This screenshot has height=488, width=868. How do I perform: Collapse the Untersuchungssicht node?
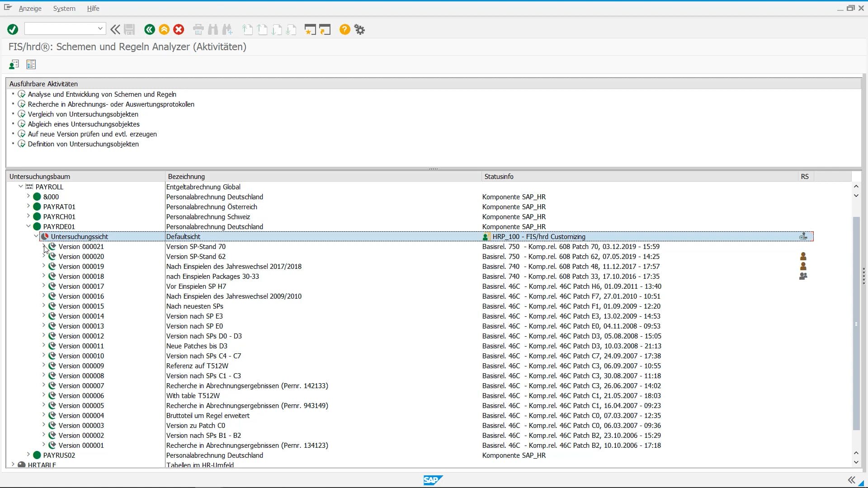click(x=36, y=236)
